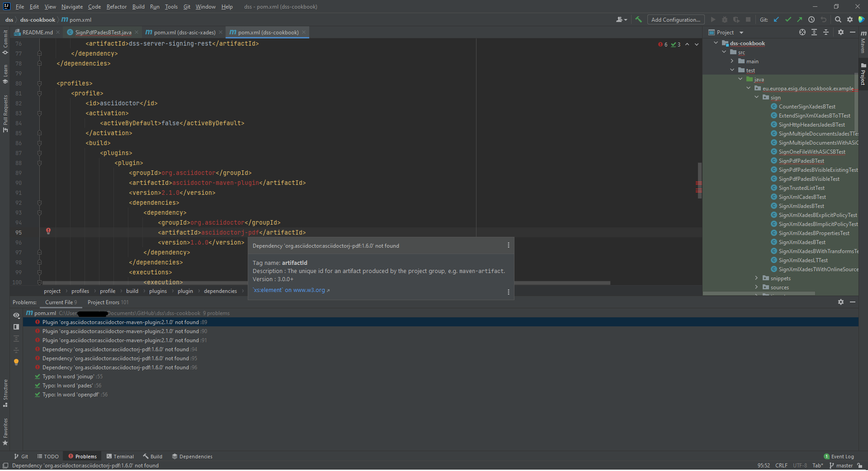Switch to the Project Errors tab
This screenshot has width=868, height=471.
[108, 302]
